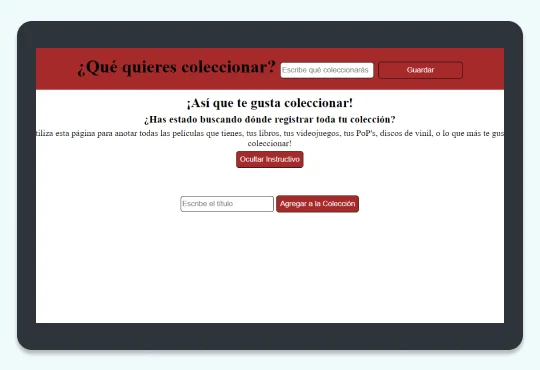Viewport: 540px width, 370px height.
Task: Click the Guardar button
Action: pyautogui.click(x=420, y=70)
